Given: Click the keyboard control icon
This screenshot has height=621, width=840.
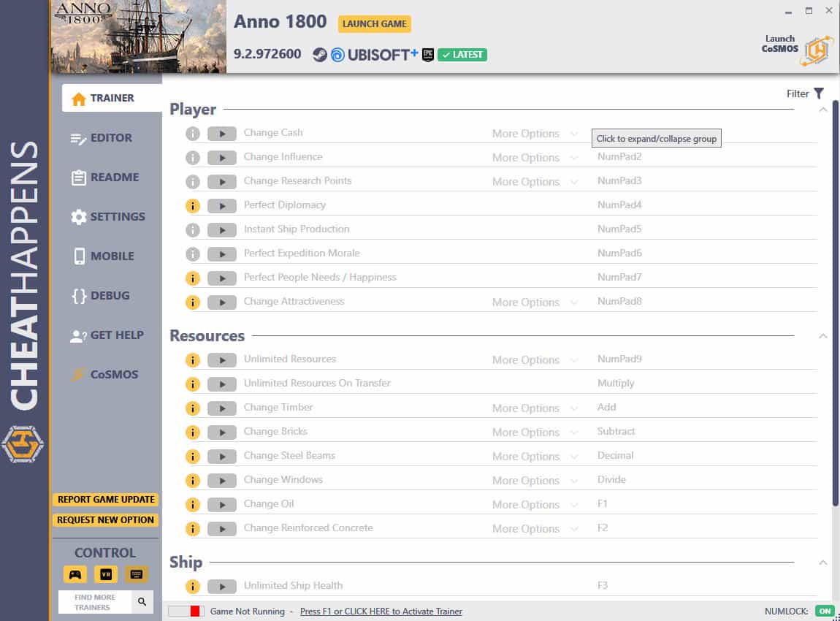Looking at the screenshot, I should pyautogui.click(x=137, y=574).
